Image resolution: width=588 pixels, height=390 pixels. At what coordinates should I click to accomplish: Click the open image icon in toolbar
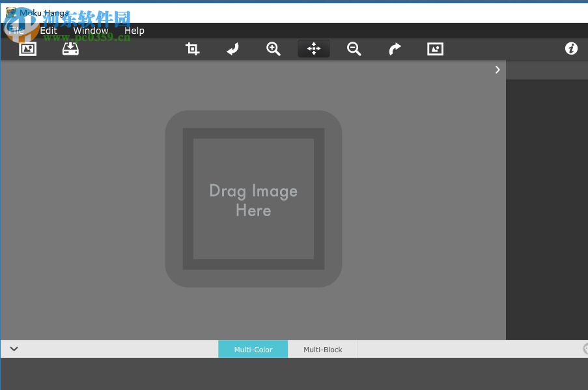click(x=28, y=49)
